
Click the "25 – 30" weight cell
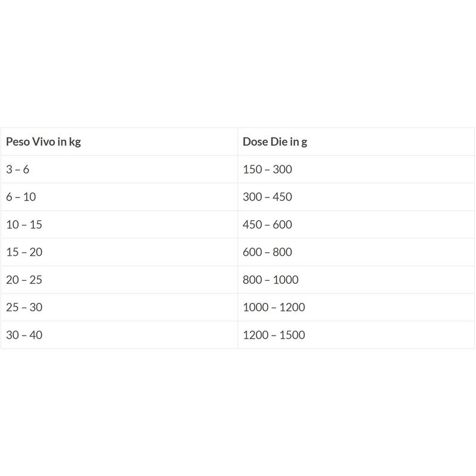24,308
